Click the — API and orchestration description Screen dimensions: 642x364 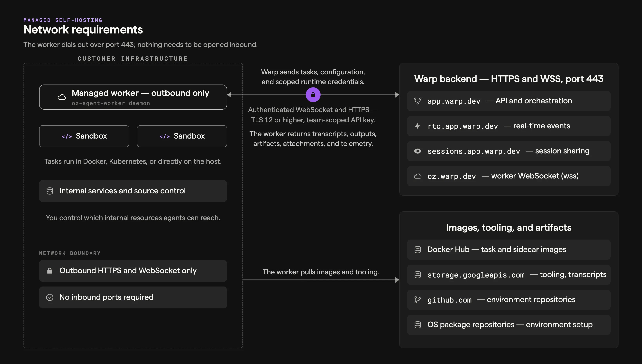click(529, 101)
